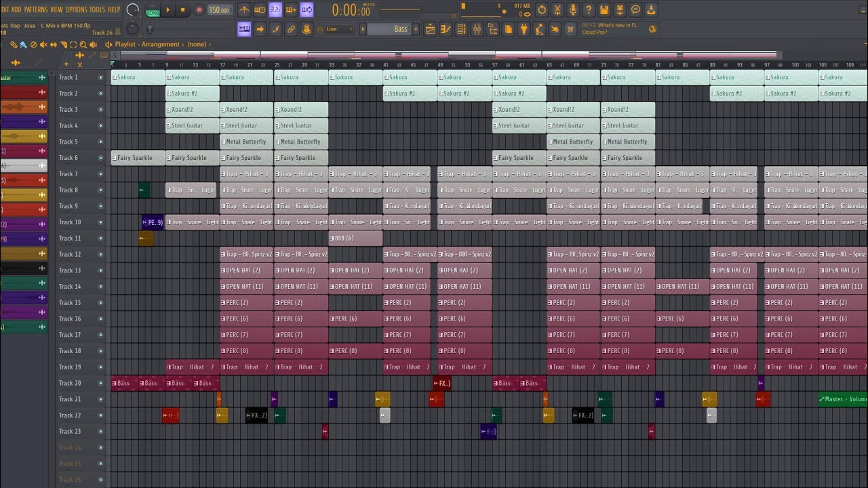868x488 pixels.
Task: Select the Draw pencil tool in Playlist
Action: (x=14, y=45)
